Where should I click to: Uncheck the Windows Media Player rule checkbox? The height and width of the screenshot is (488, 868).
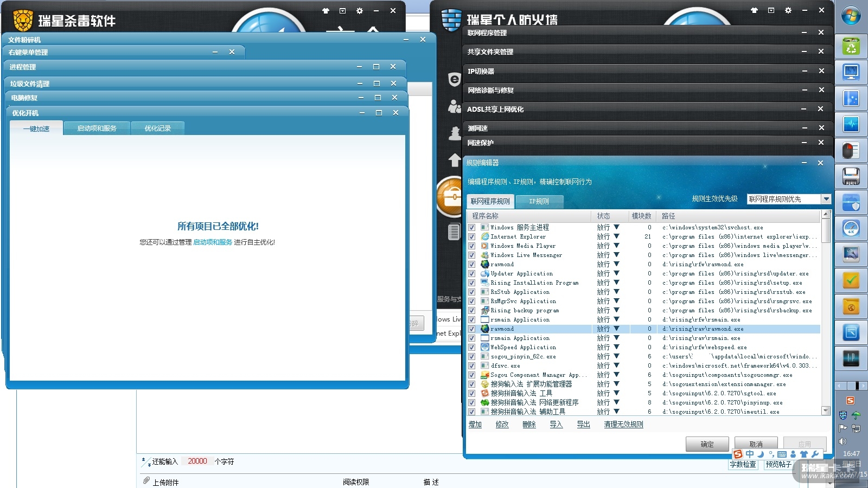point(471,246)
